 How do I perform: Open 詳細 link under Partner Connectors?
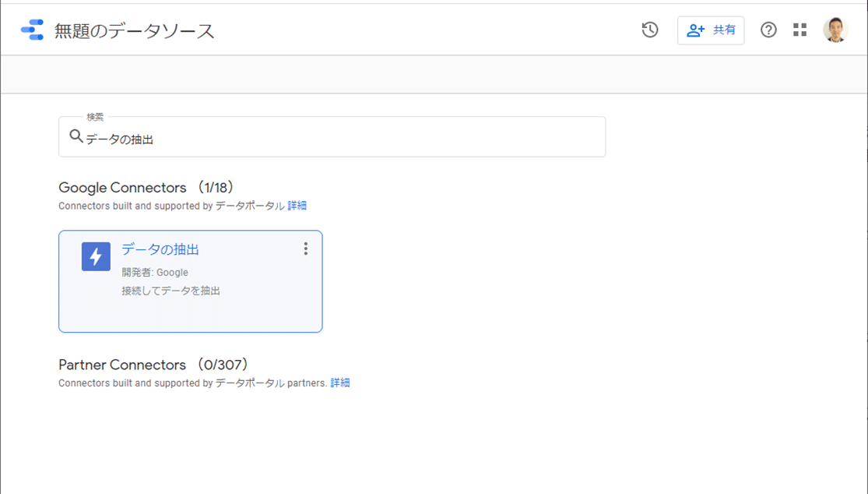(x=340, y=383)
